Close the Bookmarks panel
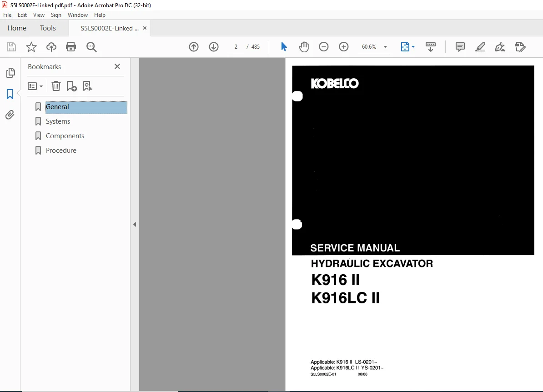The image size is (543, 392). tap(117, 66)
